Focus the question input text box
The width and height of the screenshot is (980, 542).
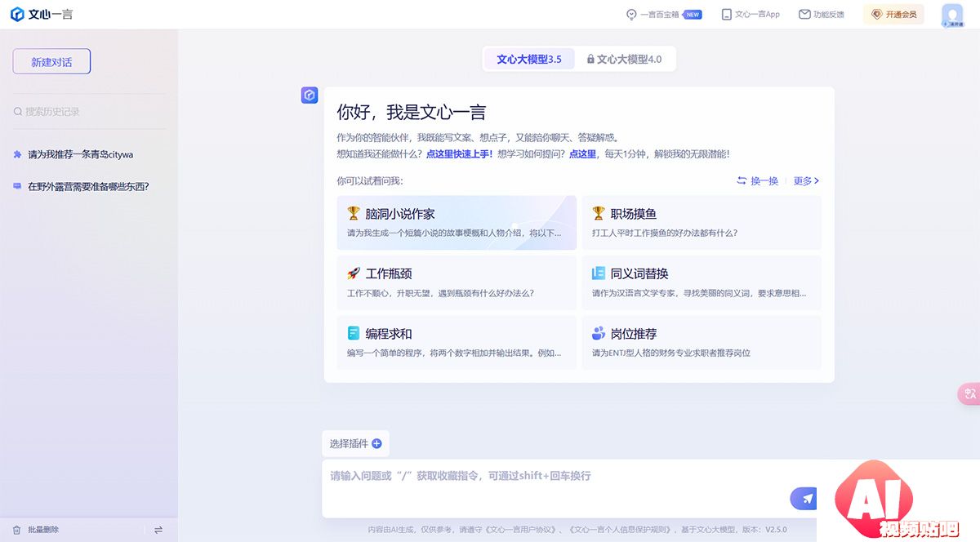(555, 488)
